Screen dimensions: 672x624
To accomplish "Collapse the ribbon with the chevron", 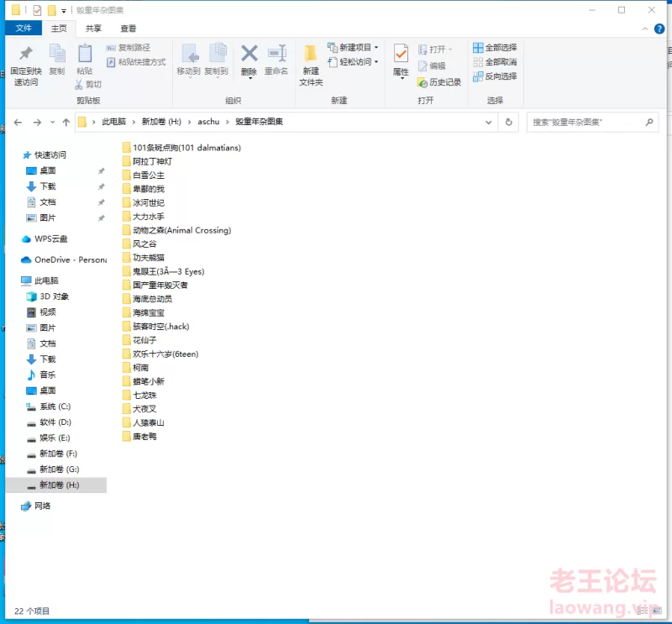I will click(x=645, y=29).
